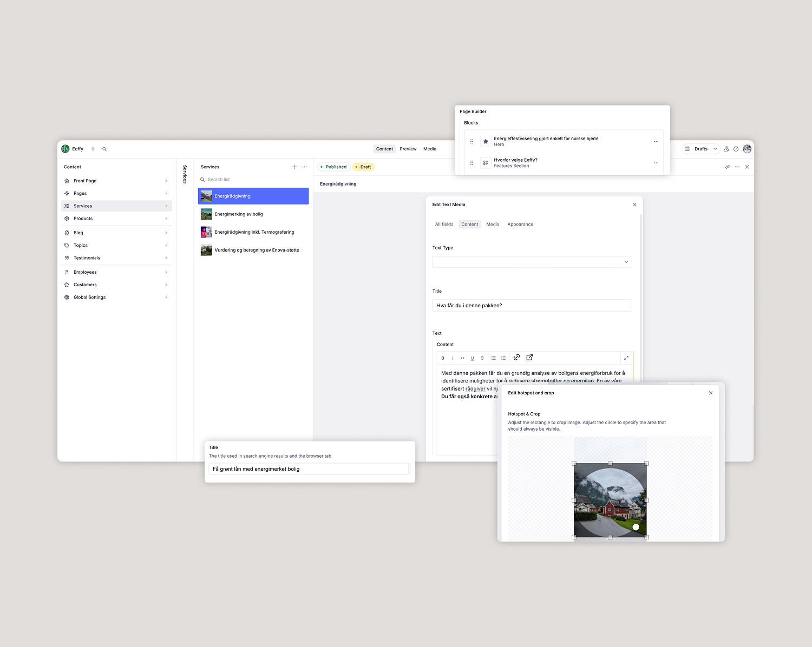The image size is (812, 647).
Task: Add a link annotation in the editor
Action: click(x=516, y=358)
